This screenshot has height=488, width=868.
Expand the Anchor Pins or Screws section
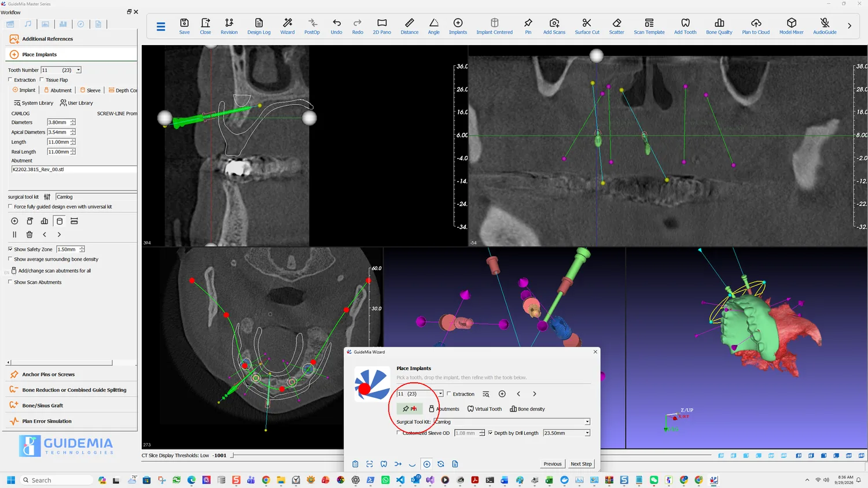point(71,374)
